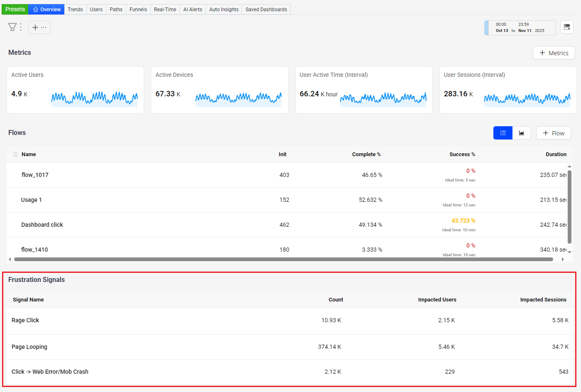Open the filter options three-dot menu
581x392 pixels.
pyautogui.click(x=21, y=27)
